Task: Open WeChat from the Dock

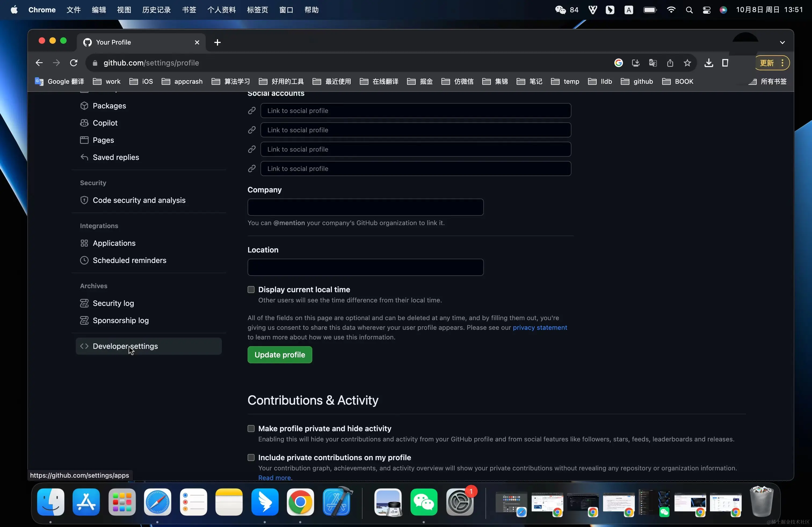Action: pos(424,502)
